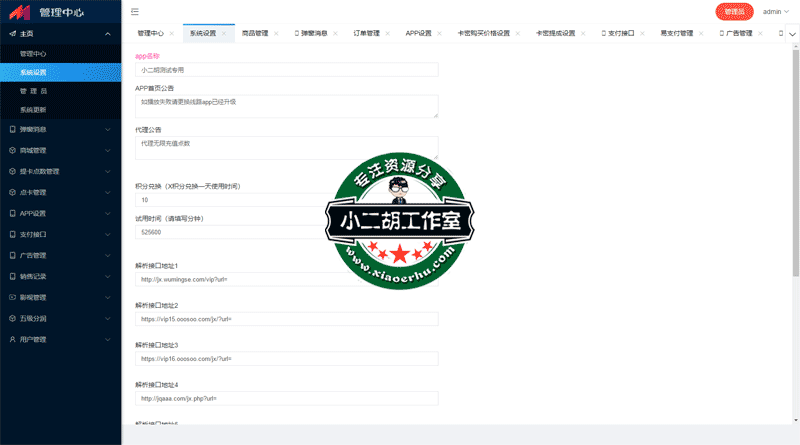This screenshot has height=445, width=800.
Task: Click the phone icon beside APP设置 in sidebar
Action: click(x=13, y=213)
